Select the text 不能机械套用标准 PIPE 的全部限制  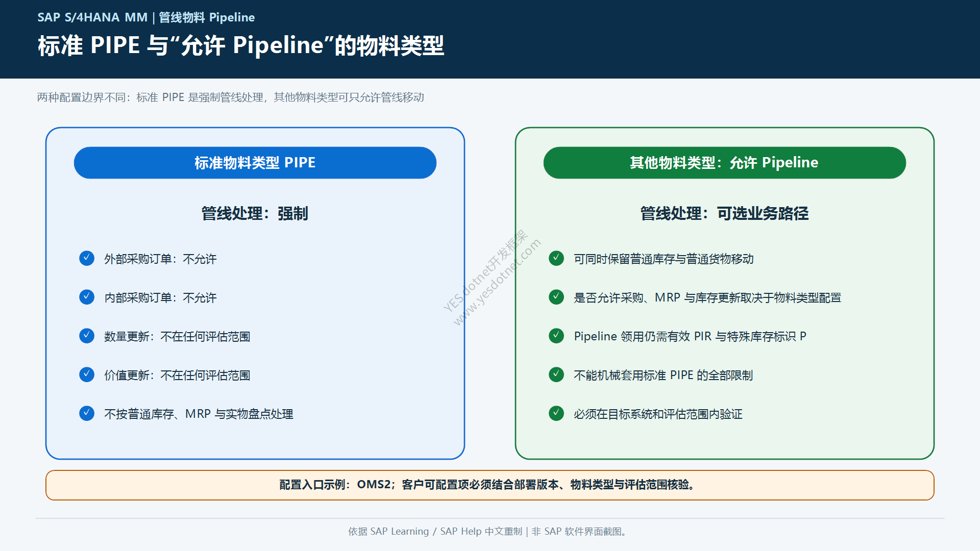coord(663,375)
